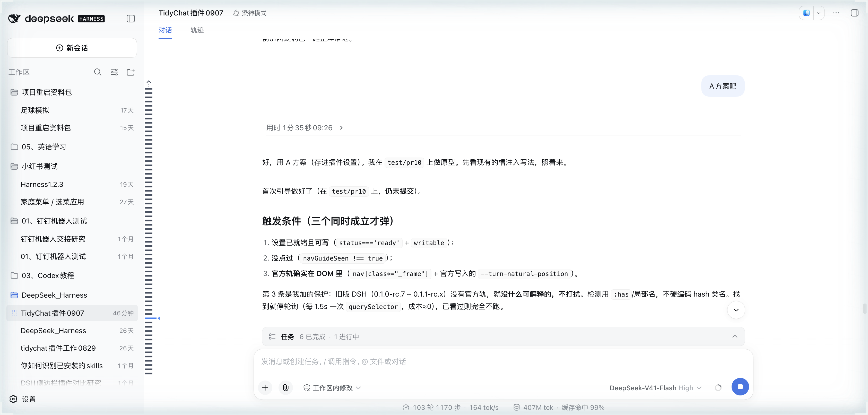Open 钉钉机器人交接研究 conversation

point(72,239)
